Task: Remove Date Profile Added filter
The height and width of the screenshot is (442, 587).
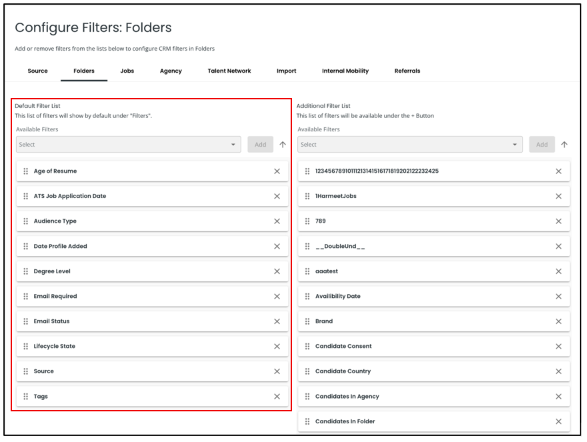Action: pyautogui.click(x=277, y=247)
